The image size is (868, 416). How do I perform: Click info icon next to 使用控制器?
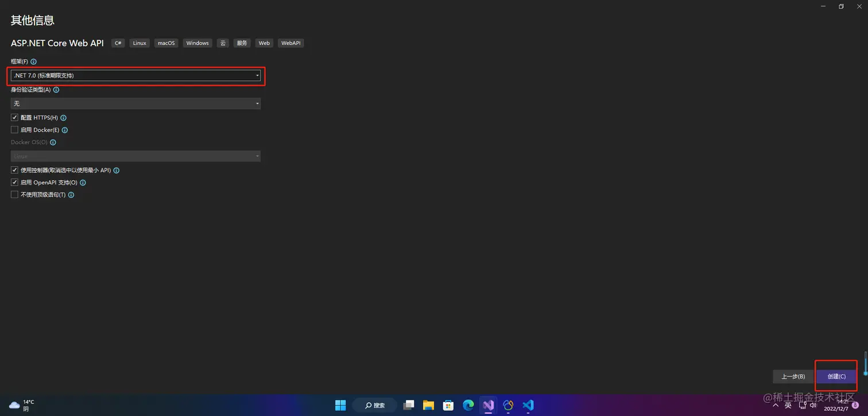pyautogui.click(x=117, y=171)
